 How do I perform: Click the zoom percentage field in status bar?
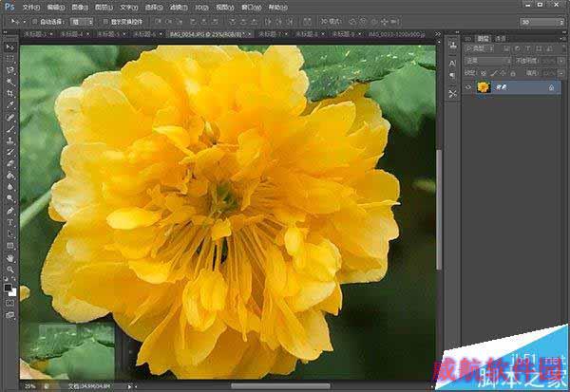[x=30, y=386]
